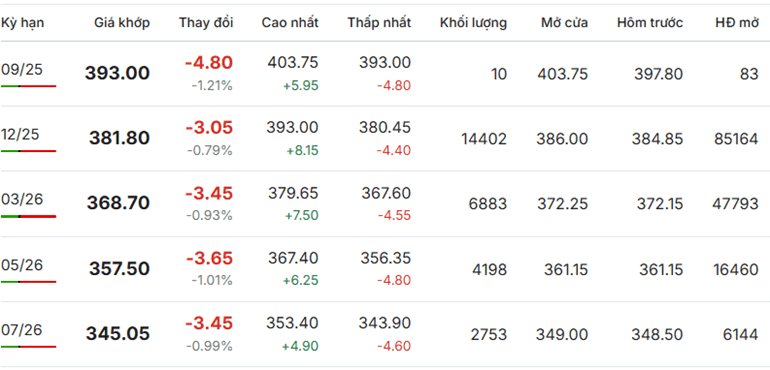Open the 07/26 contract term
This screenshot has width=770, height=370.
coord(22,330)
